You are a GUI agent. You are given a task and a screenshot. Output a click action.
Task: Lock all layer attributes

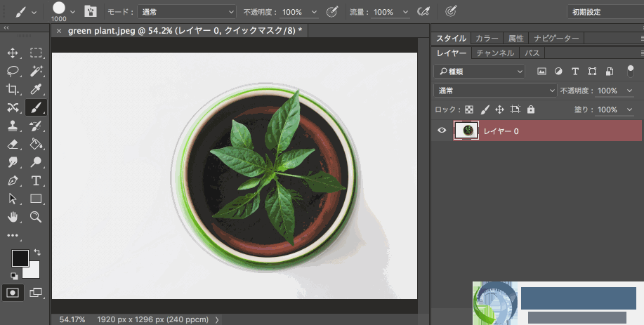[x=531, y=110]
